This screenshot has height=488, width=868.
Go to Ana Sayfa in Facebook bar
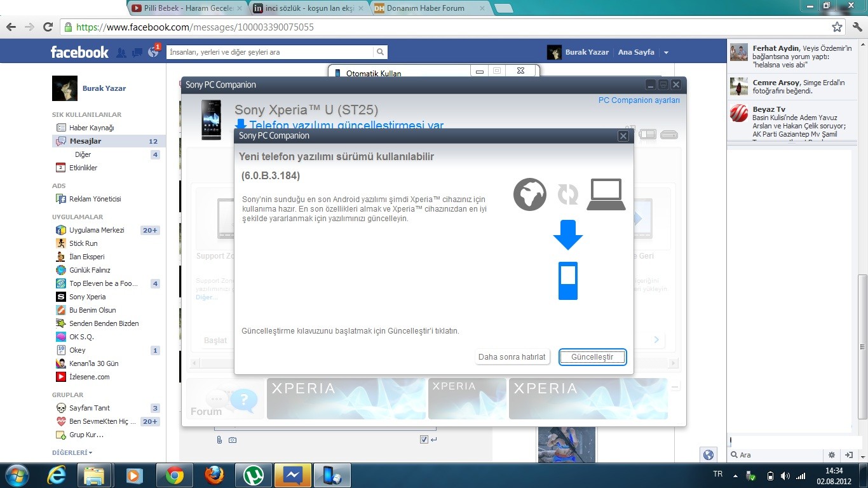pyautogui.click(x=636, y=52)
